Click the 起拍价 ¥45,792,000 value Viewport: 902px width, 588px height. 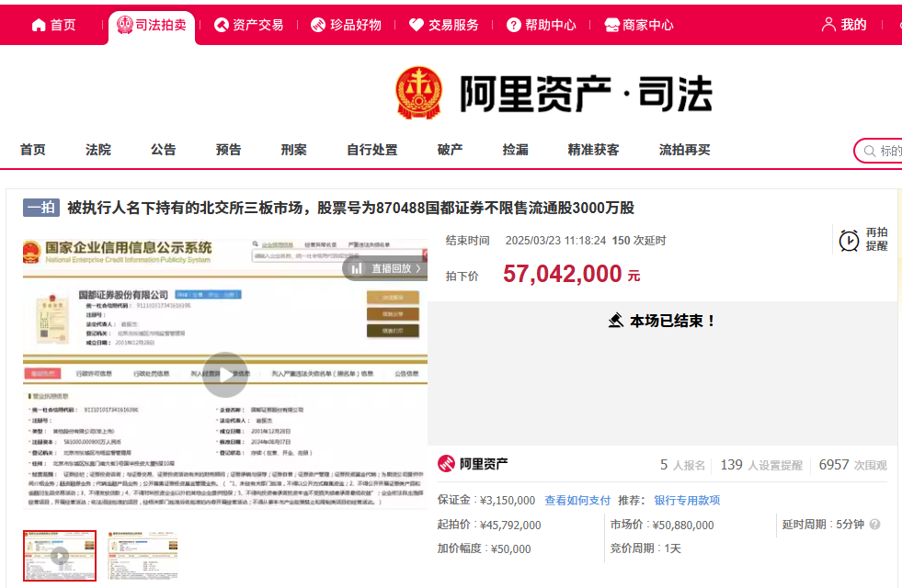[511, 525]
